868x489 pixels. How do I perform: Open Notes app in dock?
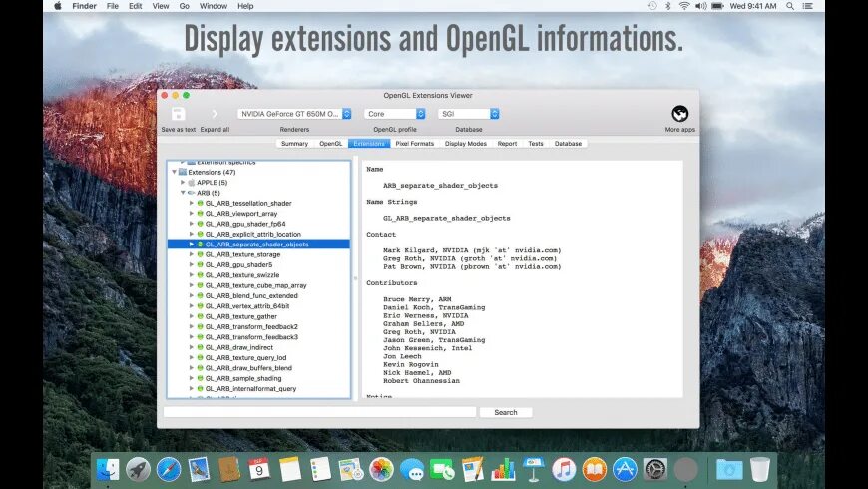pos(289,470)
